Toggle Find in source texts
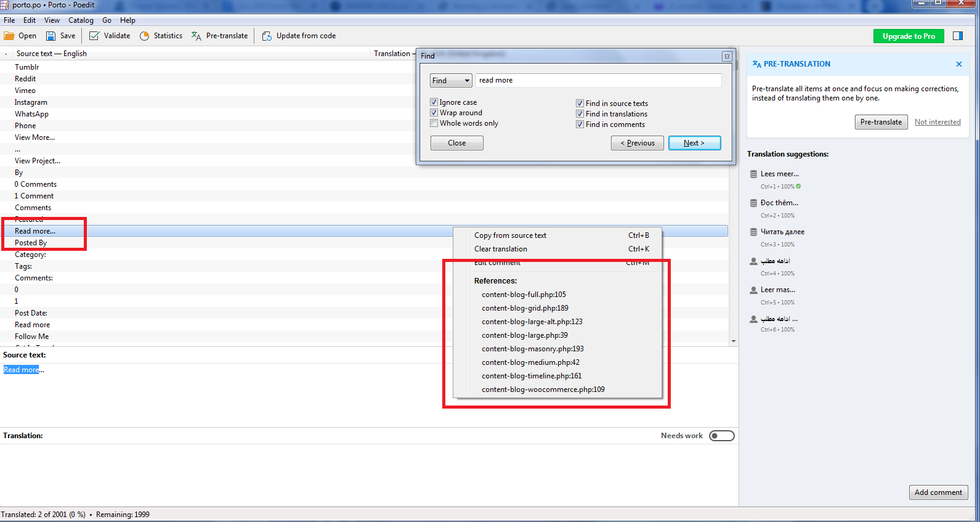This screenshot has height=522, width=980. [580, 104]
